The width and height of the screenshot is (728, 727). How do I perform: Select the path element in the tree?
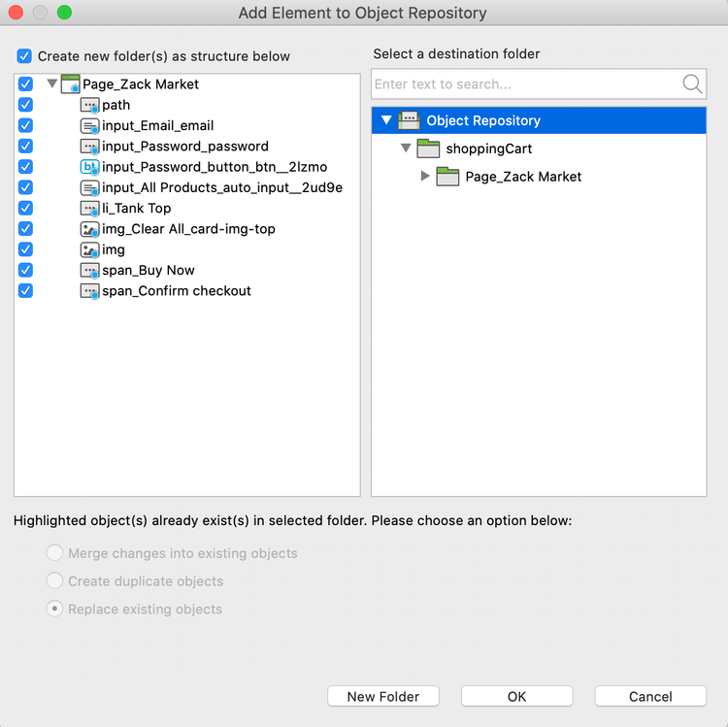[116, 105]
